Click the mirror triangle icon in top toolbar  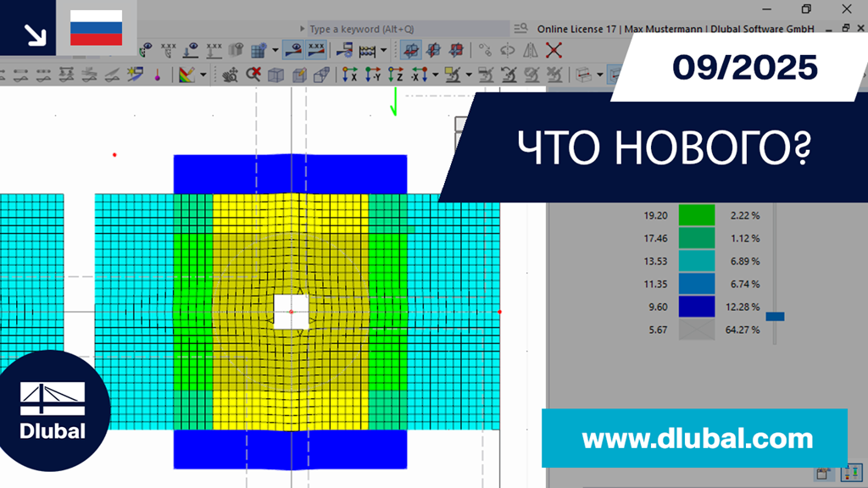point(531,50)
